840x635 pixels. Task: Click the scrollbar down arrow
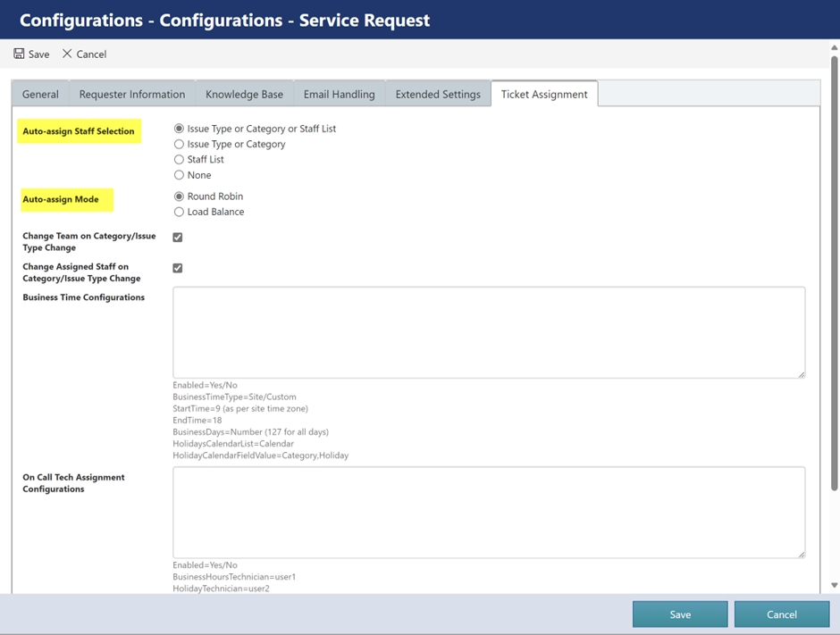(x=834, y=586)
